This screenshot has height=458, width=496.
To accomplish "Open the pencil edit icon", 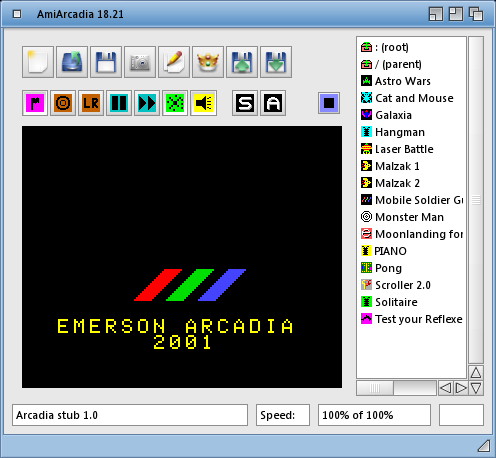I will 174,62.
